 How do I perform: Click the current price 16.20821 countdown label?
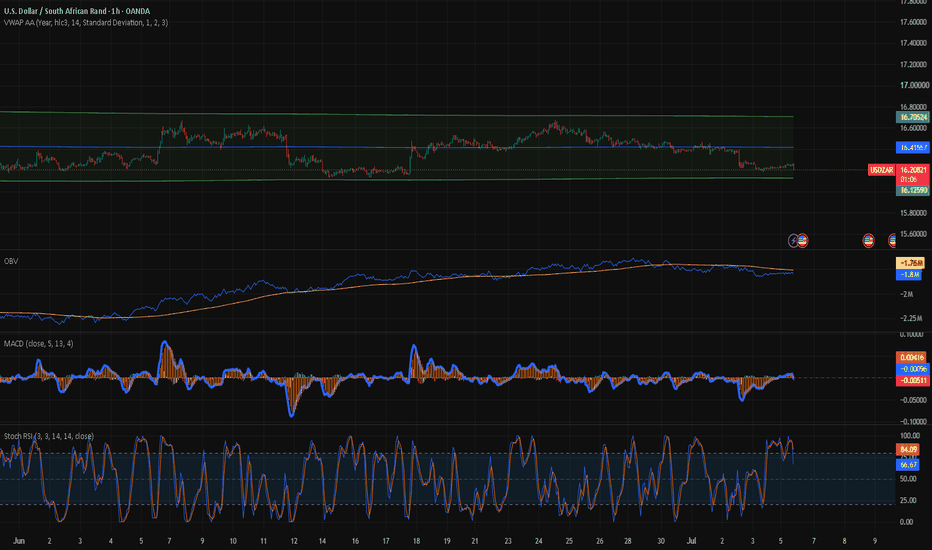(x=912, y=174)
